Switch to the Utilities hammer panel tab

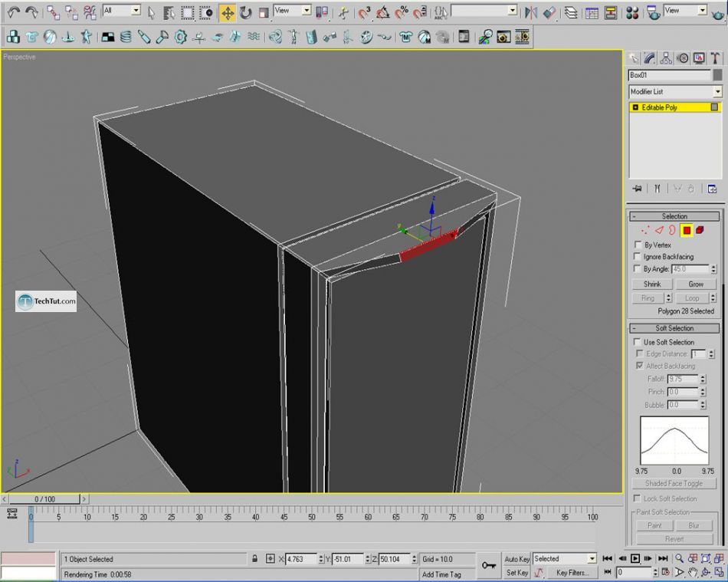pos(715,58)
